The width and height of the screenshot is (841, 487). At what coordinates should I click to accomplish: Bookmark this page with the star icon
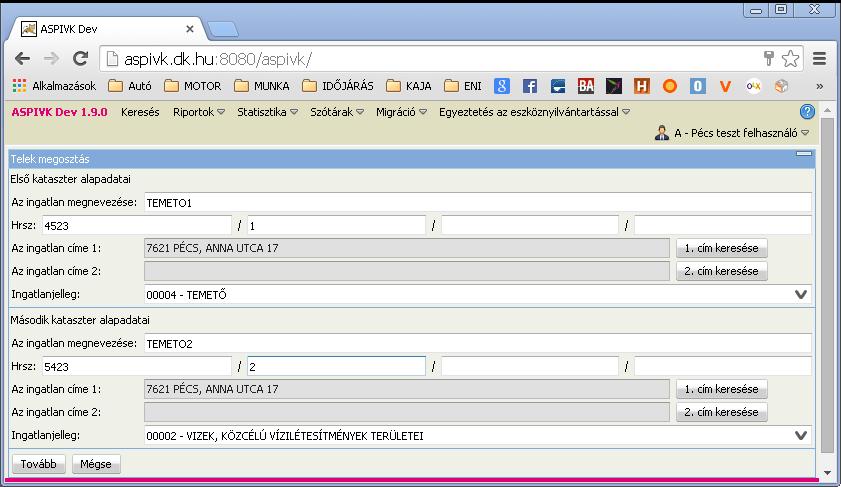(791, 59)
